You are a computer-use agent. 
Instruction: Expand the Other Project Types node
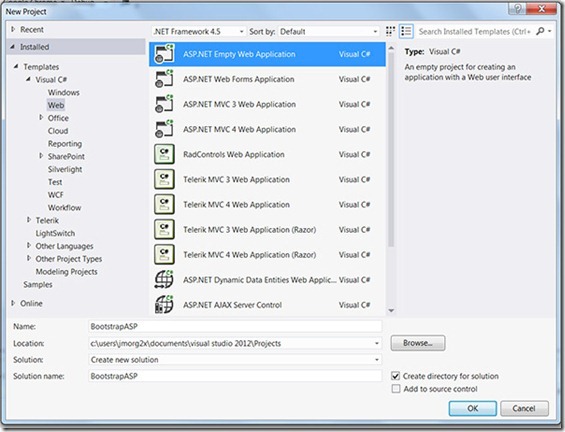(x=29, y=258)
